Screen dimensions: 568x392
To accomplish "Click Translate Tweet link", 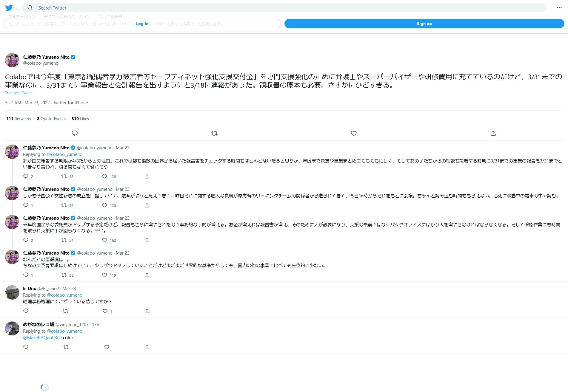I will (18, 93).
